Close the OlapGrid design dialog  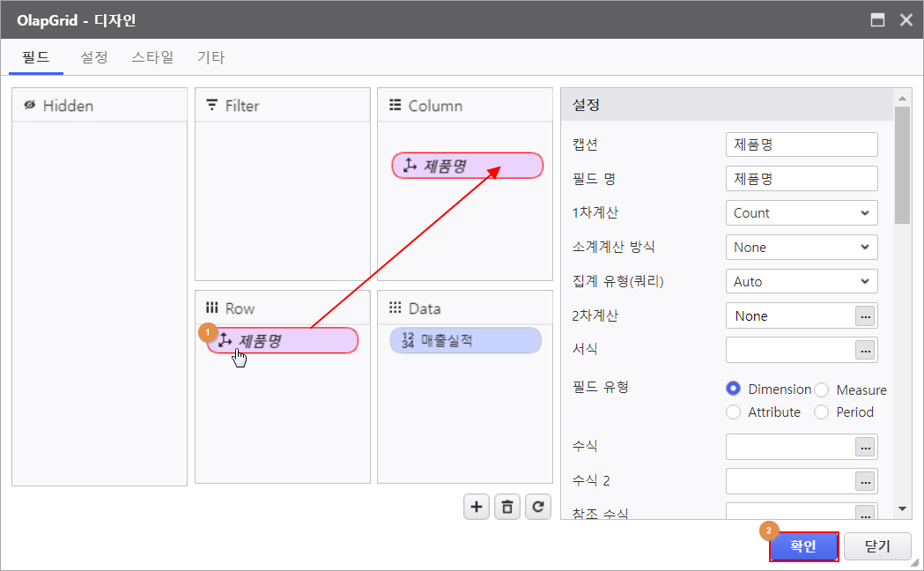pyautogui.click(x=906, y=20)
